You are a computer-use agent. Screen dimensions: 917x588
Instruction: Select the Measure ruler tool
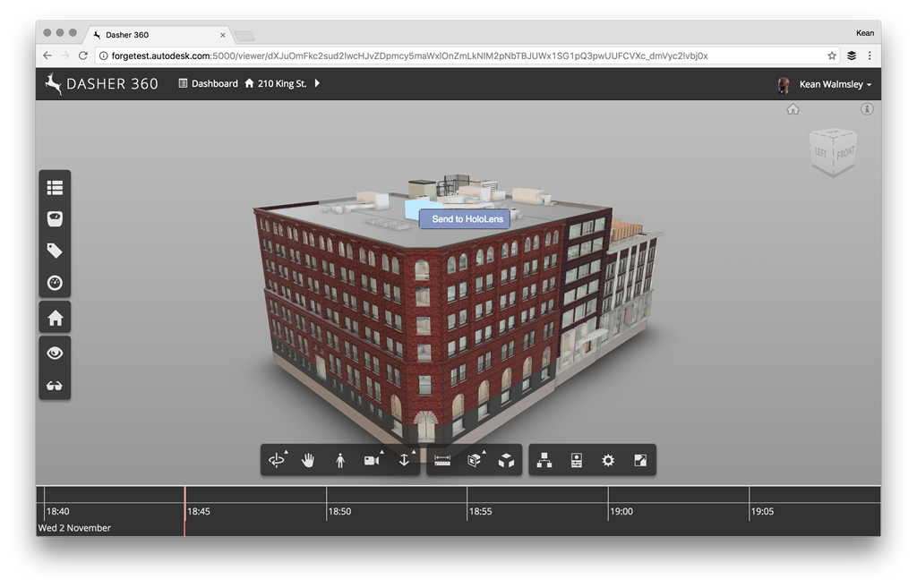click(442, 460)
